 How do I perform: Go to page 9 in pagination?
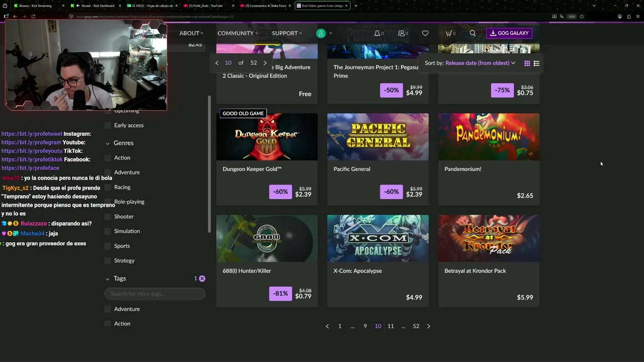(x=365, y=326)
